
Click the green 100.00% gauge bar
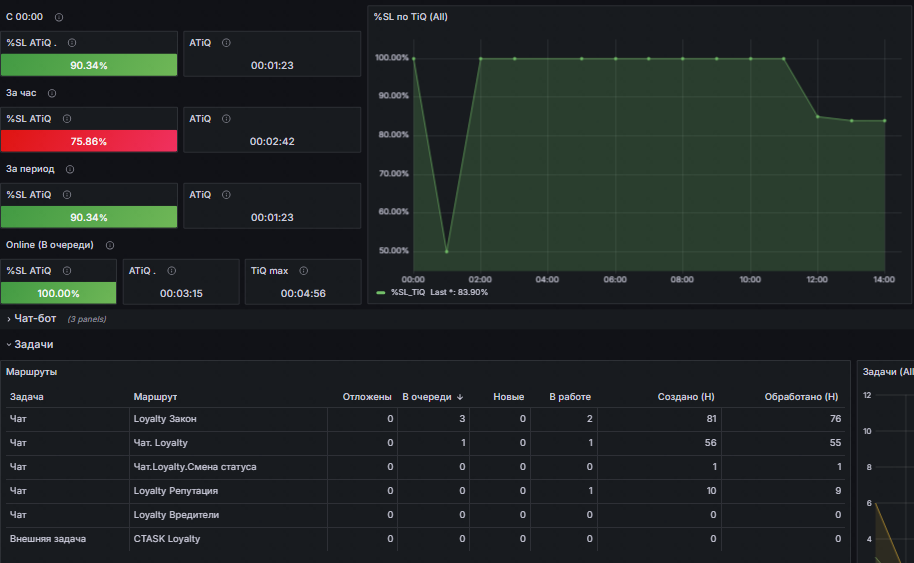pos(58,293)
